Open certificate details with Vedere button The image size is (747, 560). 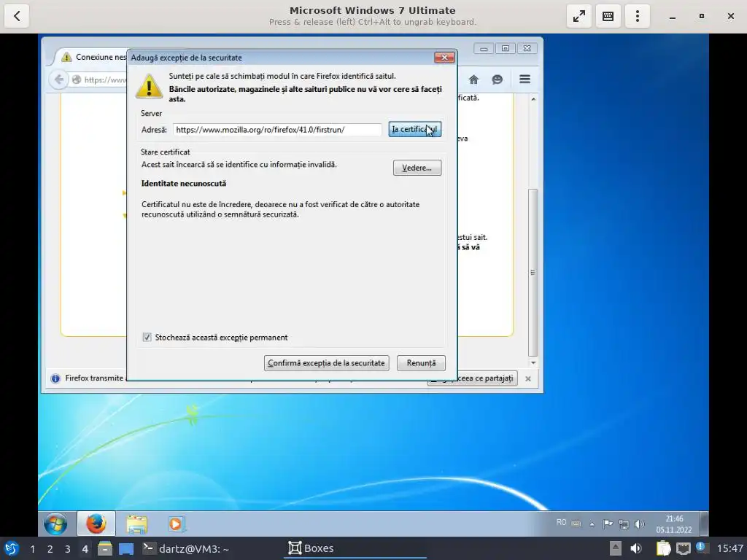coord(417,168)
